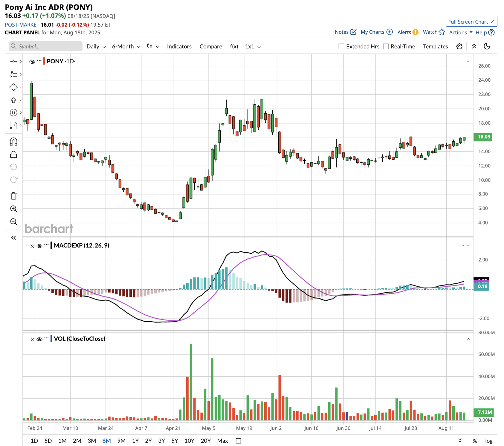The image size is (504, 446).
Task: Select the 3M time range
Action: click(92, 441)
